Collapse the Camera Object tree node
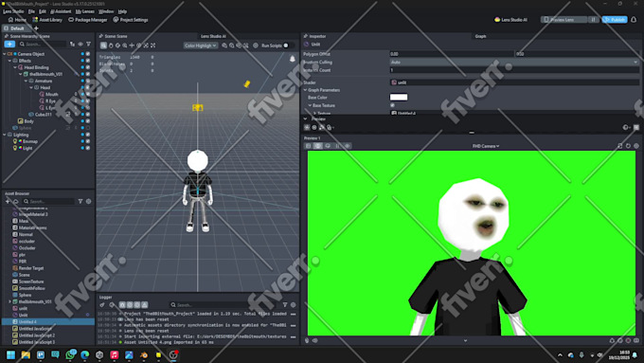This screenshot has width=644, height=363. [x=5, y=54]
